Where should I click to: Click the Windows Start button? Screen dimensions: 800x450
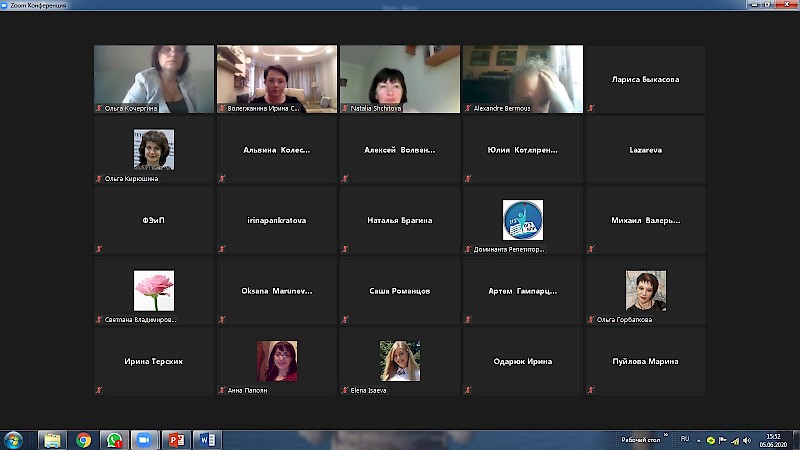coord(14,440)
